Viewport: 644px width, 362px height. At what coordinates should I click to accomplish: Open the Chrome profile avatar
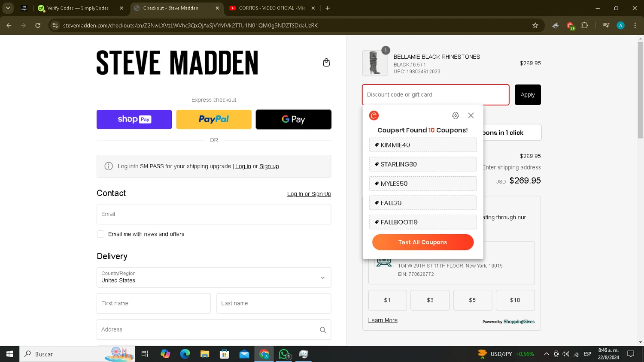coord(620,25)
